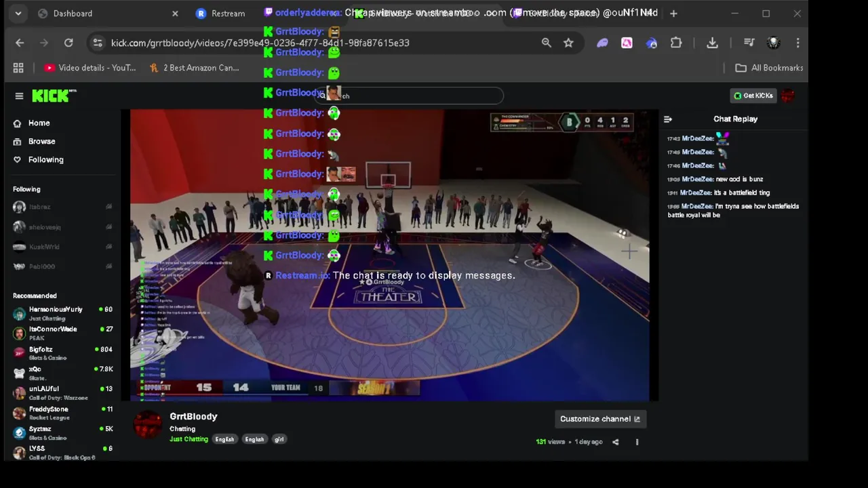Viewport: 868px width, 488px height.
Task: Open followed channel shelovesjq
Action: 62,227
